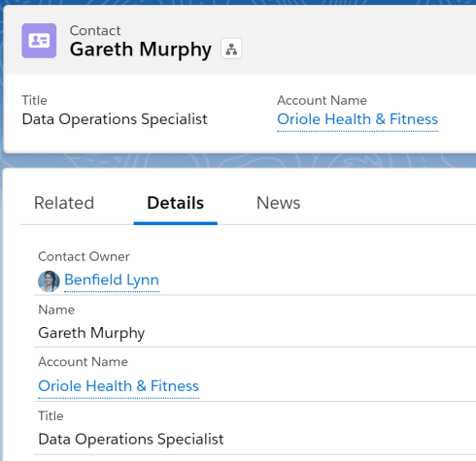The image size is (476, 461).
Task: Click Gareth Murphy value in Name field
Action: point(91,333)
